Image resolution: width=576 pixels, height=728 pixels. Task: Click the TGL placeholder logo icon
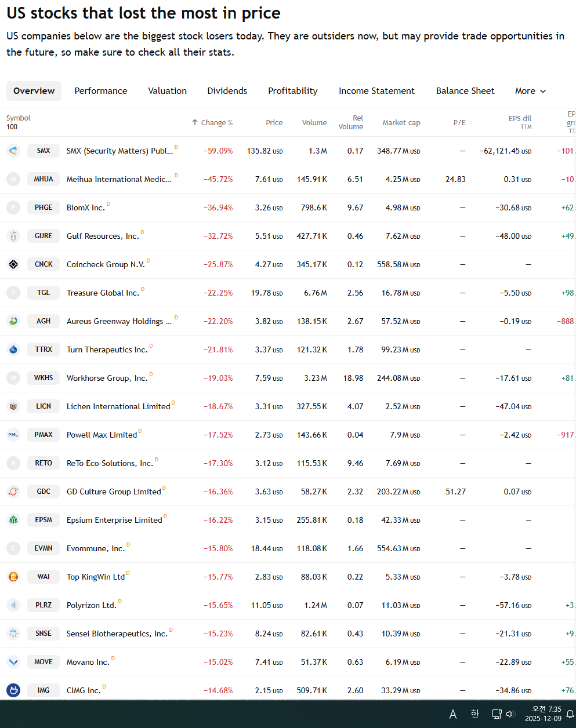pos(13,293)
